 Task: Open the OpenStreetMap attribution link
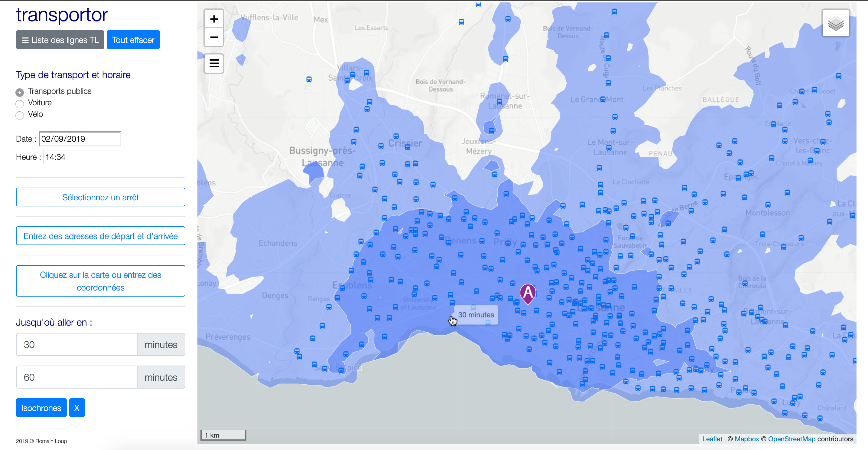click(791, 439)
